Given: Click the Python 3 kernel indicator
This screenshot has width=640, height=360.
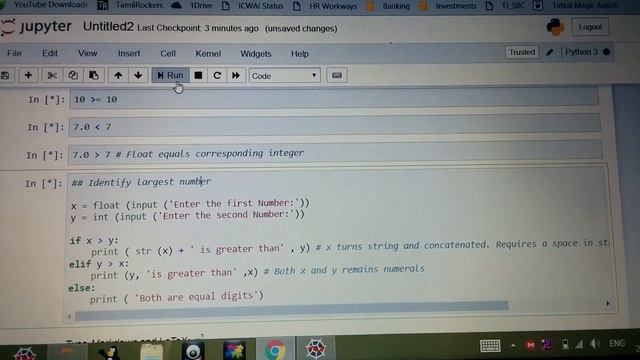Looking at the screenshot, I should click(x=581, y=52).
